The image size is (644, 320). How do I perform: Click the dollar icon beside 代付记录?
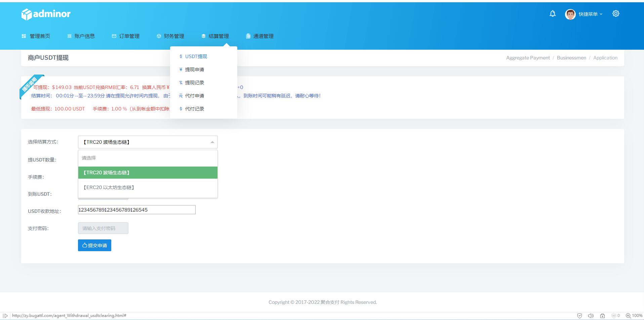coord(180,108)
